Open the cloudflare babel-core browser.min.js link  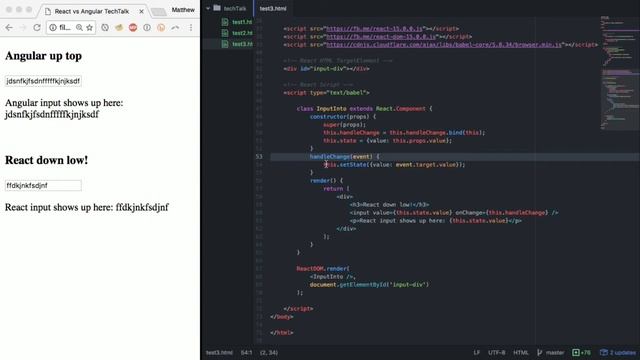click(x=444, y=44)
